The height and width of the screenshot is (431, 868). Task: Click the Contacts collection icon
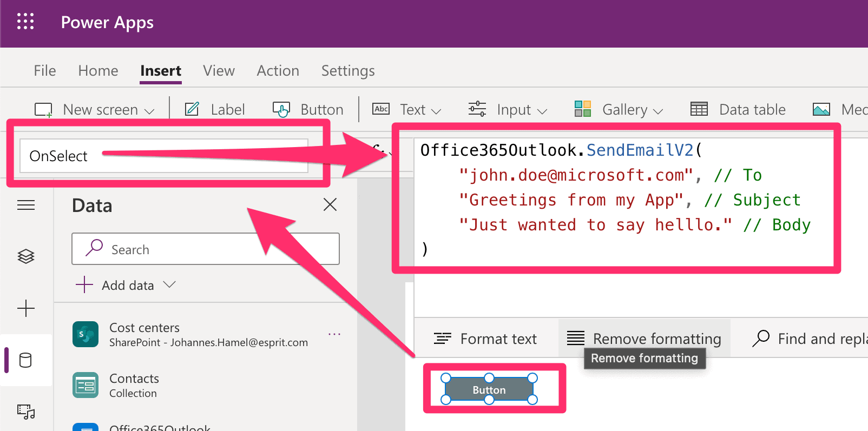point(86,385)
